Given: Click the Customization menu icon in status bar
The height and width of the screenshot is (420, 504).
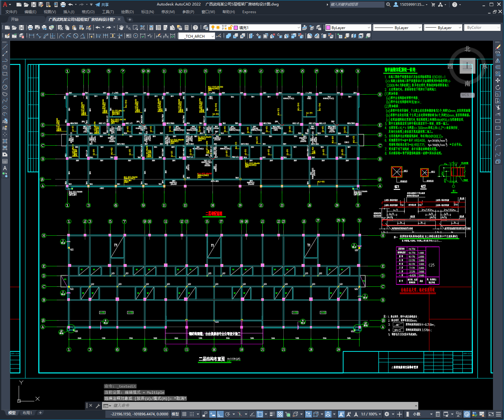Looking at the screenshot, I should pyautogui.click(x=498, y=414).
